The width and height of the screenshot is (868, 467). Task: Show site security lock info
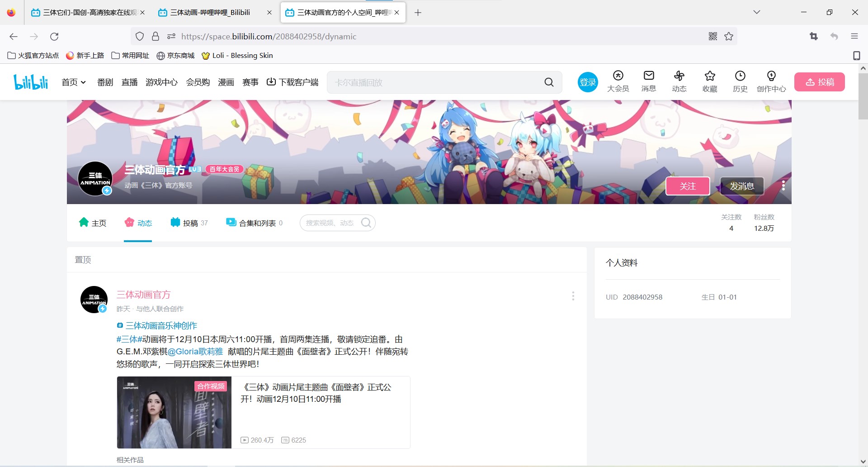[x=156, y=37]
